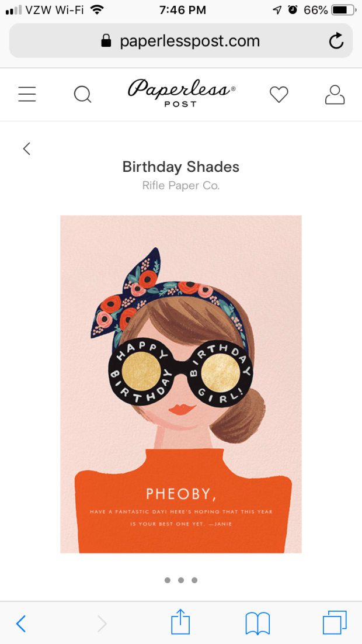Select the first carousel dot

point(168,580)
